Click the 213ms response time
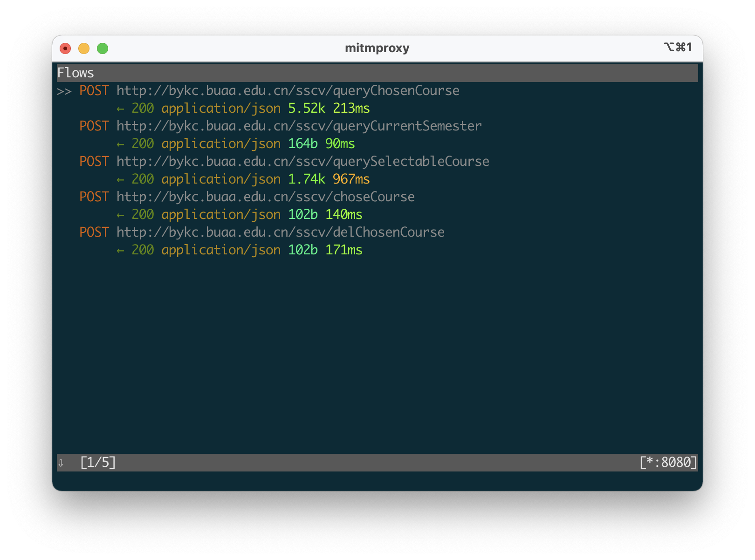 [351, 109]
